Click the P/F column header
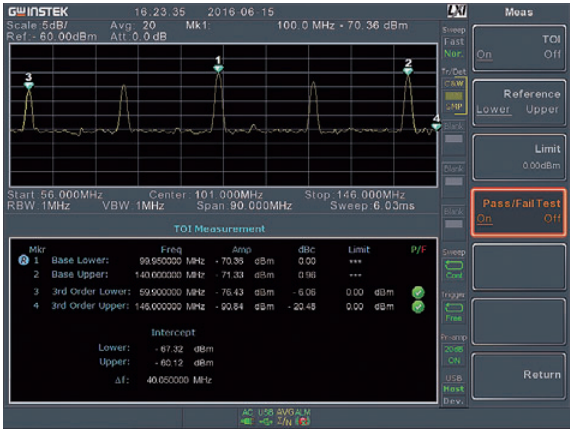The image size is (574, 432). click(x=418, y=250)
